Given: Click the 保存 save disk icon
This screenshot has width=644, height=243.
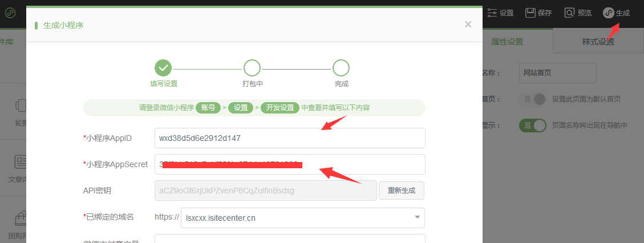Looking at the screenshot, I should [530, 13].
